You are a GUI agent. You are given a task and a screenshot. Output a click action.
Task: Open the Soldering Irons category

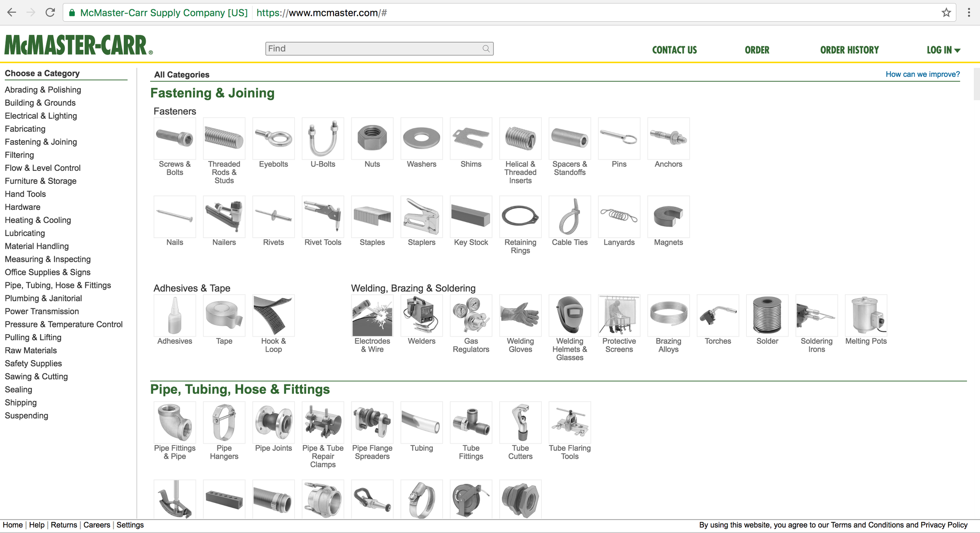click(x=816, y=315)
